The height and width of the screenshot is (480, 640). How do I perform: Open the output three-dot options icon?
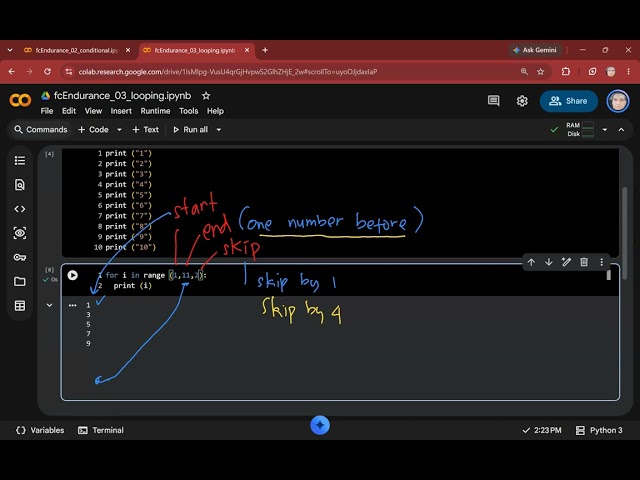click(73, 305)
